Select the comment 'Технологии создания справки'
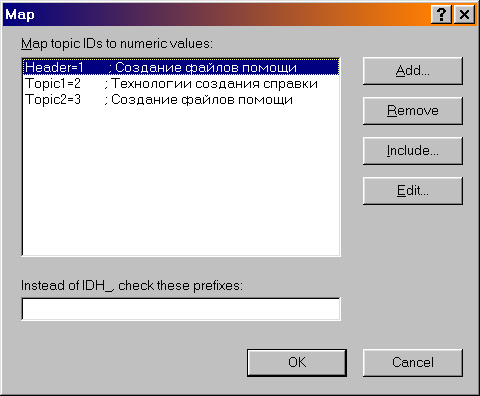The width and height of the screenshot is (480, 396). click(214, 83)
